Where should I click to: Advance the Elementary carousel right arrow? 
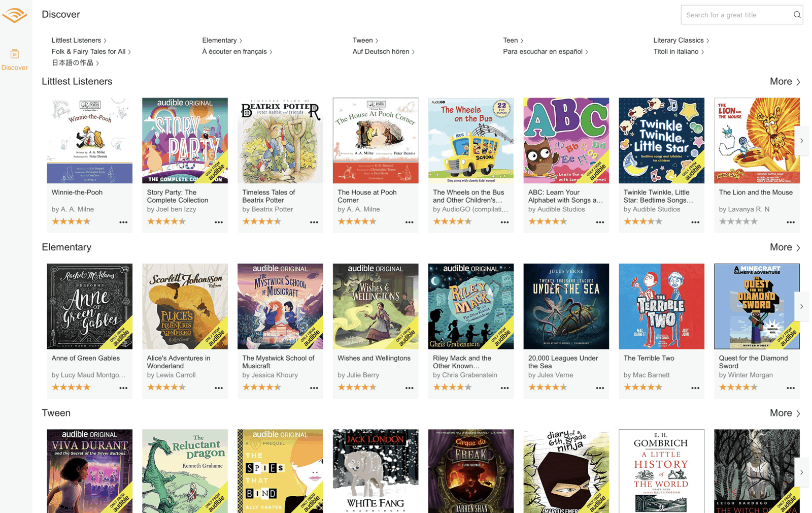[x=801, y=306]
